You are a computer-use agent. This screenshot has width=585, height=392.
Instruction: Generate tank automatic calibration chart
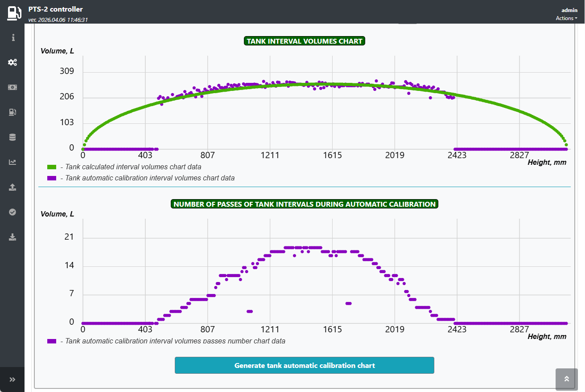pos(304,365)
